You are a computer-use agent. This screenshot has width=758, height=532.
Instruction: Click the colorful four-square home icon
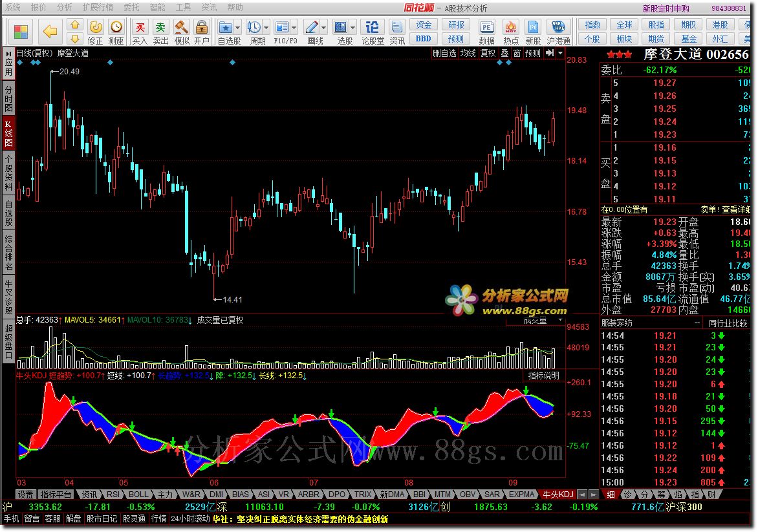click(21, 32)
